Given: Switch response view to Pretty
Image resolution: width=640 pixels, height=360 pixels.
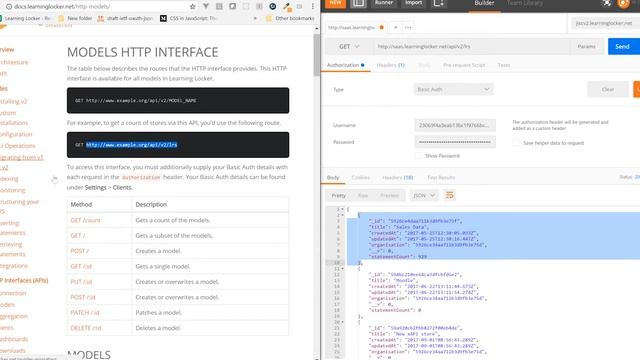Looking at the screenshot, I should (x=338, y=196).
